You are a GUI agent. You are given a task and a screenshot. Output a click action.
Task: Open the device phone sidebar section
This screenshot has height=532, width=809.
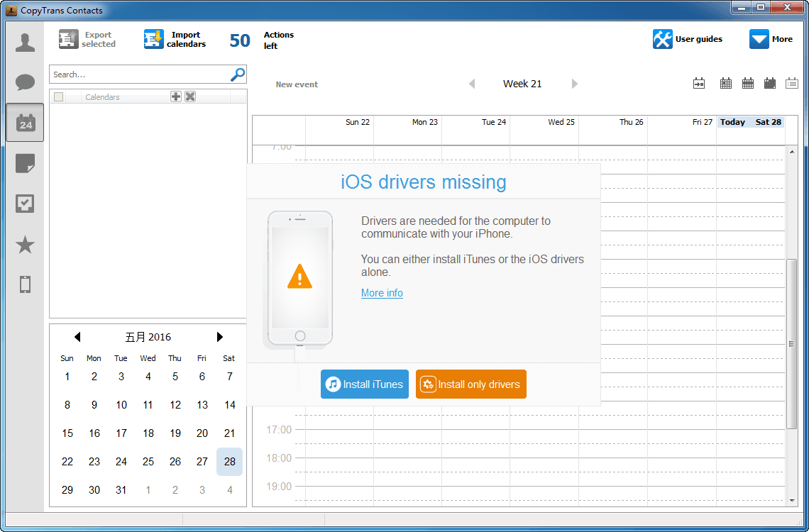(x=25, y=284)
